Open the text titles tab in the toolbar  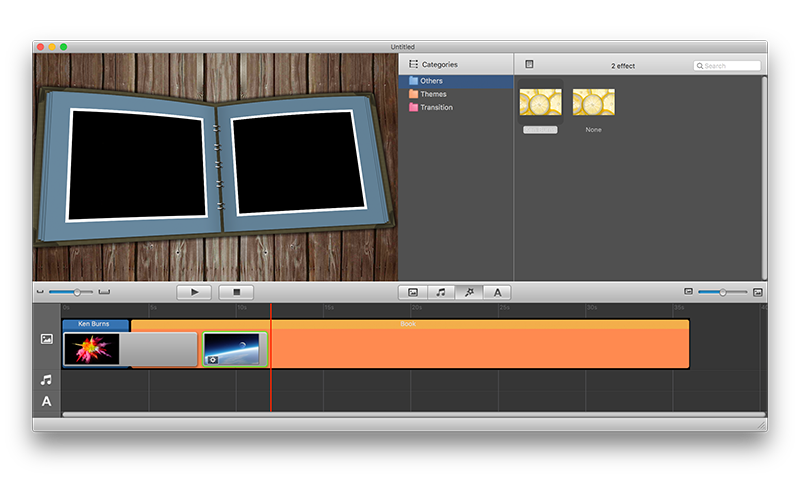tap(497, 292)
